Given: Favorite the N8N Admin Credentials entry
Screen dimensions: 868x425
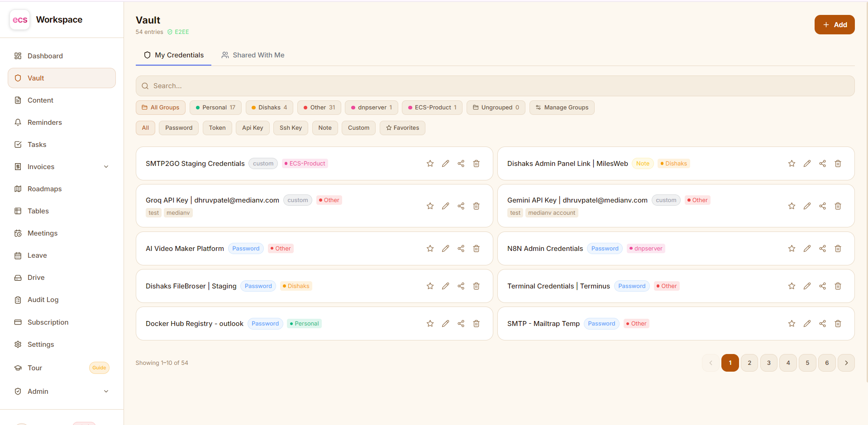Looking at the screenshot, I should click(792, 249).
